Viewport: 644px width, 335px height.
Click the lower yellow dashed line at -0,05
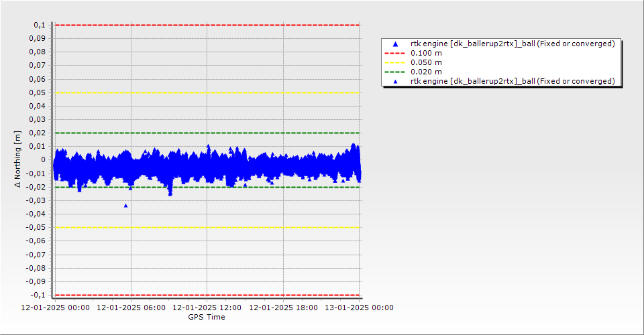(x=207, y=228)
